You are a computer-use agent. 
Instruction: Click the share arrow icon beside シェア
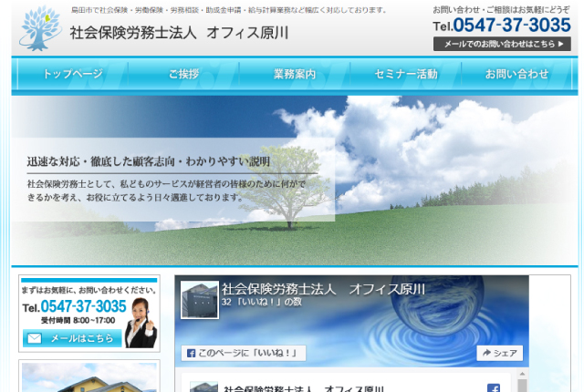pyautogui.click(x=486, y=353)
